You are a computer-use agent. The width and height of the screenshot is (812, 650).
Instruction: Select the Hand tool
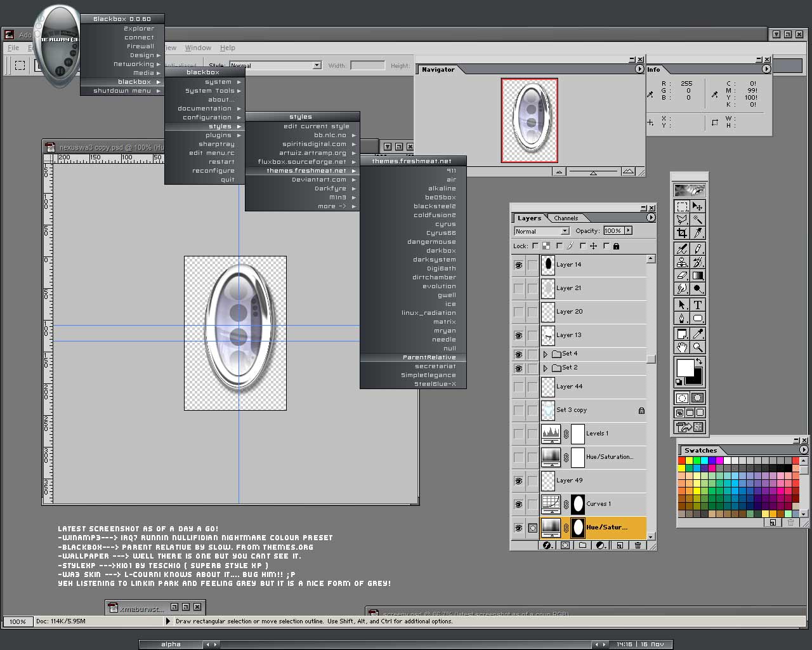pyautogui.click(x=682, y=347)
